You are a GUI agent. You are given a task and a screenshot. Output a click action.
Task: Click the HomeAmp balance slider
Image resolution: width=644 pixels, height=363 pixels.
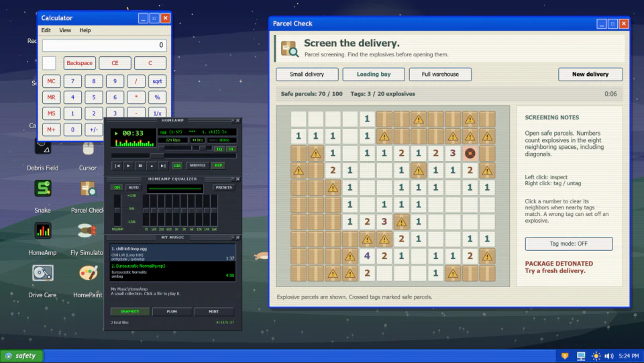click(x=203, y=148)
